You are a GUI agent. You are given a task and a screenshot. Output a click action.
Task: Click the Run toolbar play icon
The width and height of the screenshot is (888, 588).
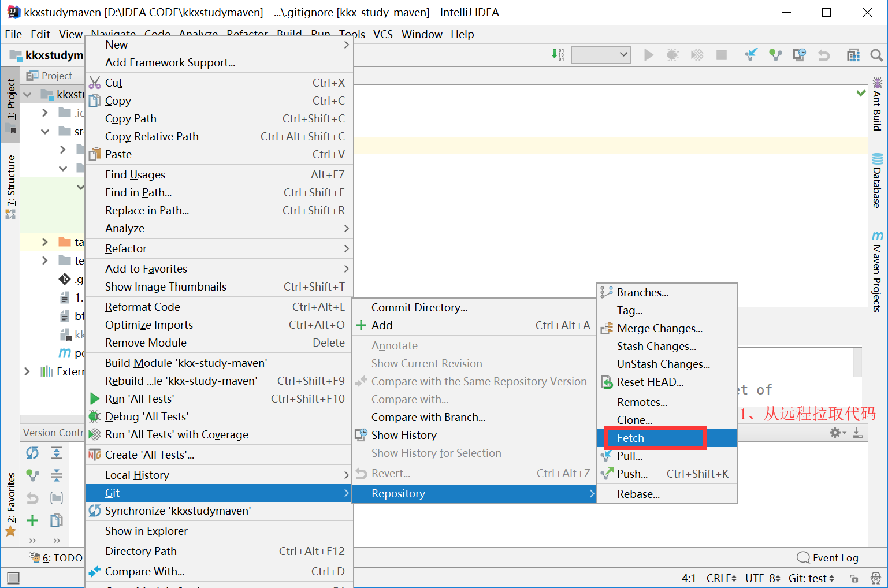649,55
